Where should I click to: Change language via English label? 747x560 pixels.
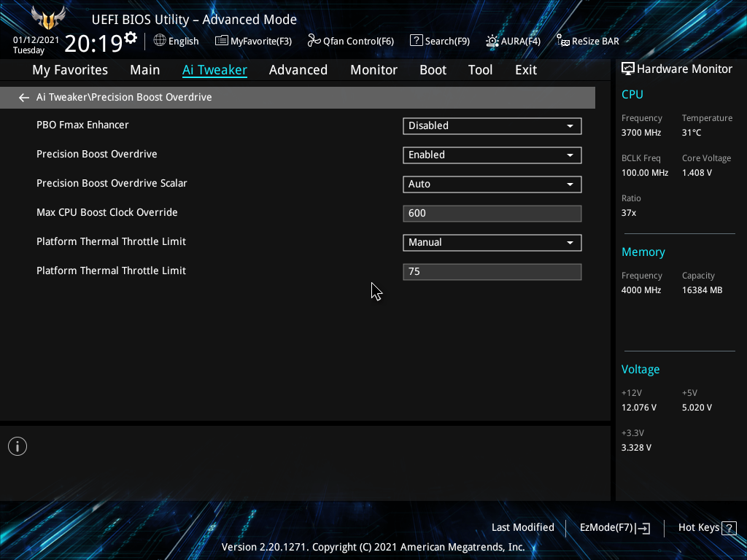[183, 41]
